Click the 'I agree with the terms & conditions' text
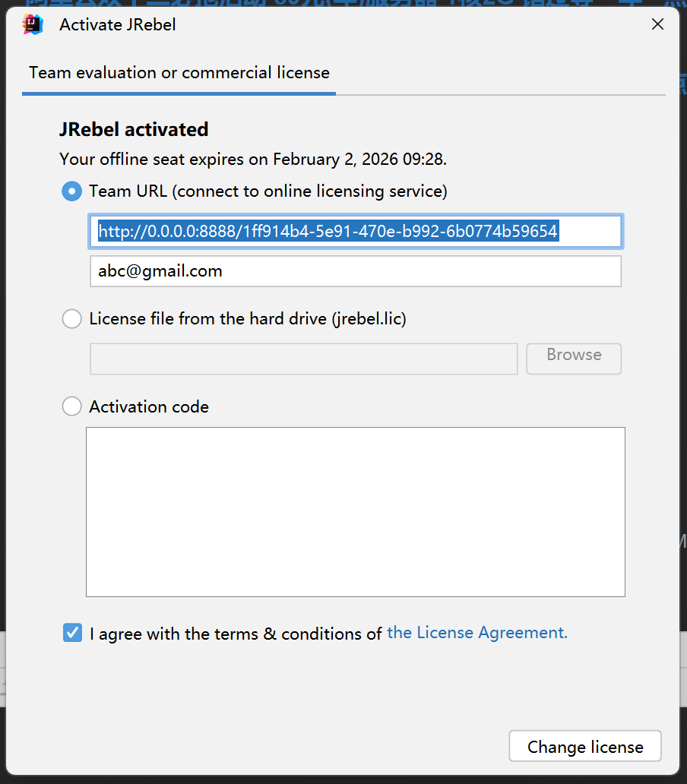 coord(236,634)
